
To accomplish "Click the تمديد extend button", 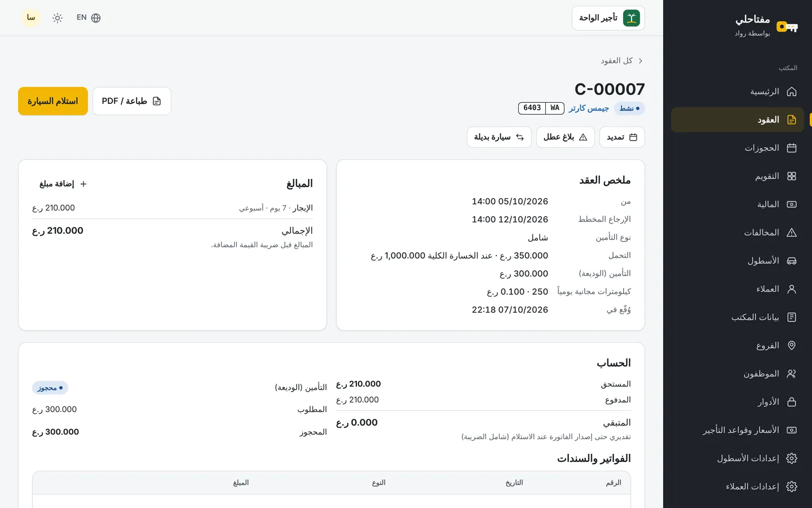I will 622,137.
